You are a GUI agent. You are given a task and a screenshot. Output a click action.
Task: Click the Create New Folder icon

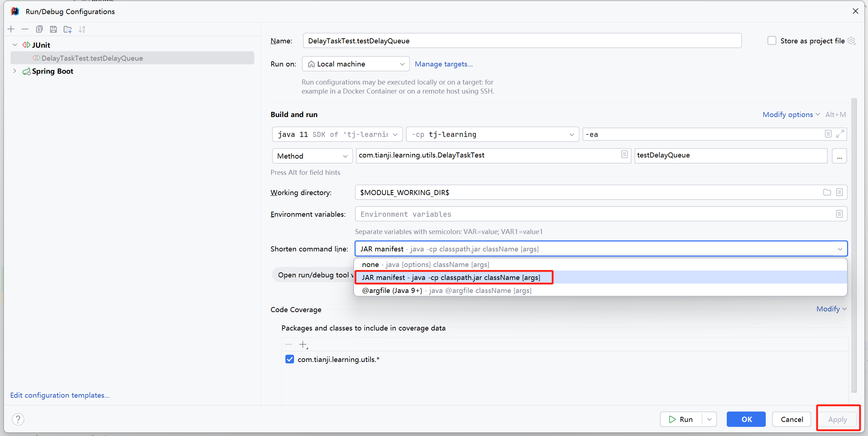tap(68, 29)
